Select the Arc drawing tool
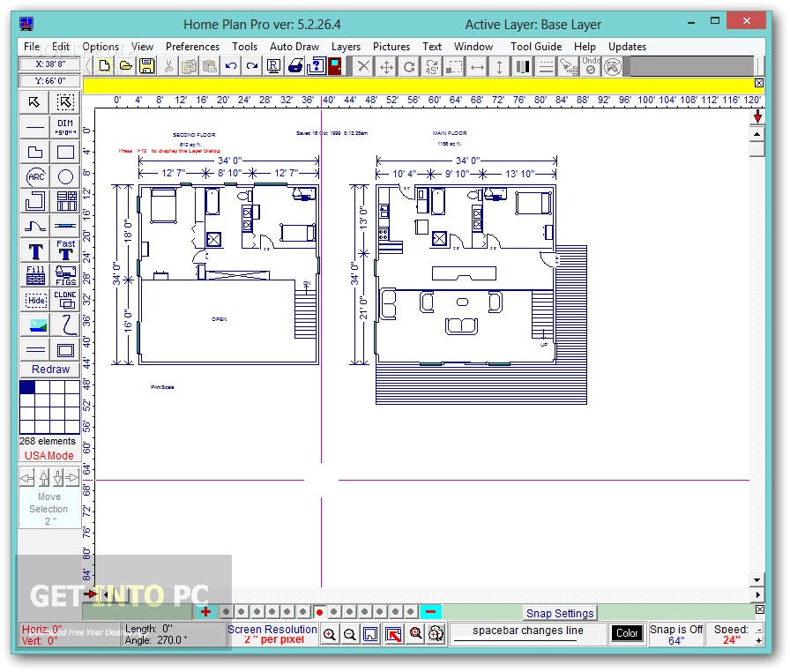This screenshot has height=672, width=790. click(34, 176)
